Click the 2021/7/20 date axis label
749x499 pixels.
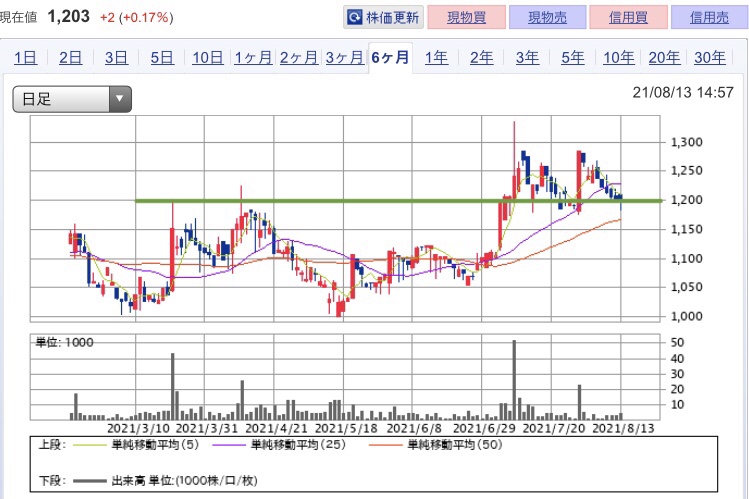554,428
